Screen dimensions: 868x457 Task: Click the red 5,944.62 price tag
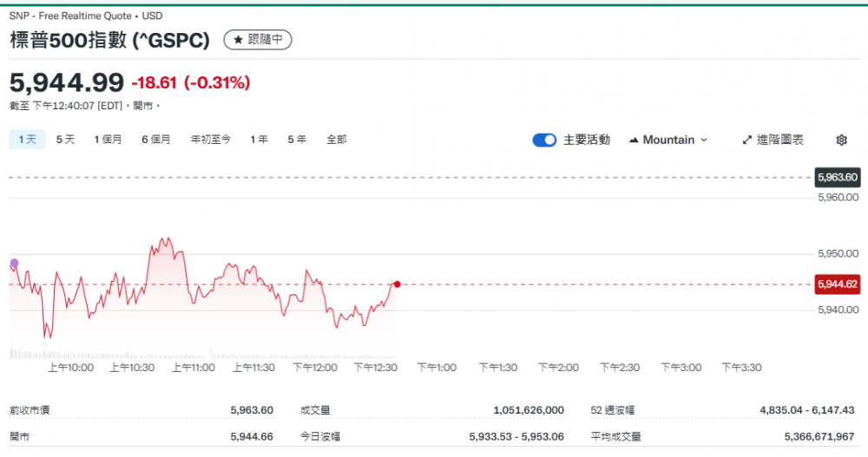(x=837, y=284)
